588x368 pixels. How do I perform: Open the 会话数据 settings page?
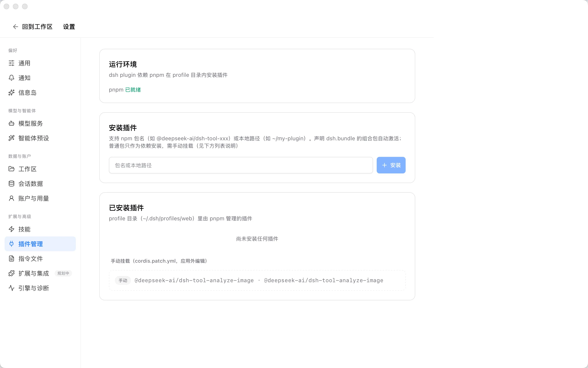tap(40, 184)
